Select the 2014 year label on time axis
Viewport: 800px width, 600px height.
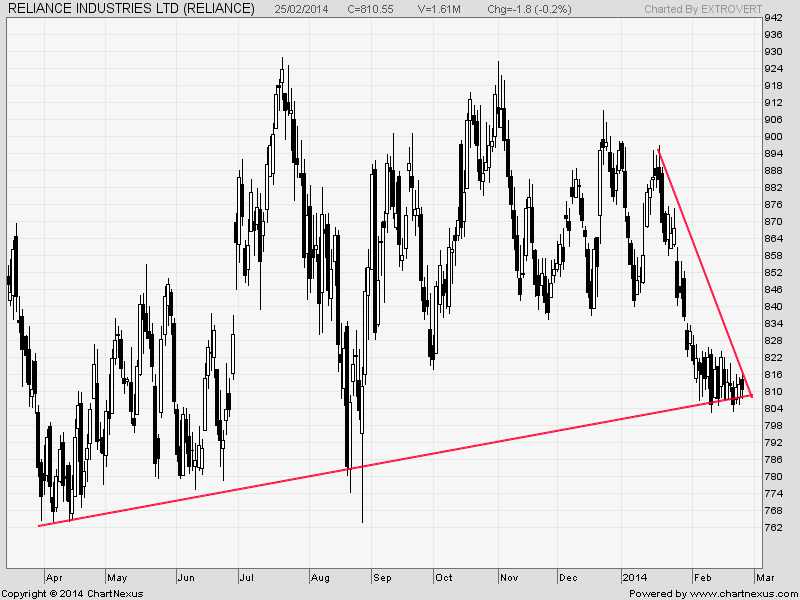click(x=634, y=577)
